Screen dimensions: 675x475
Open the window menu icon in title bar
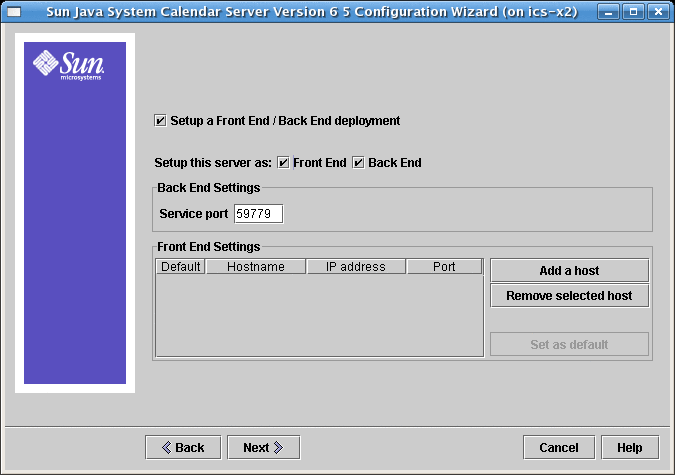pyautogui.click(x=14, y=12)
